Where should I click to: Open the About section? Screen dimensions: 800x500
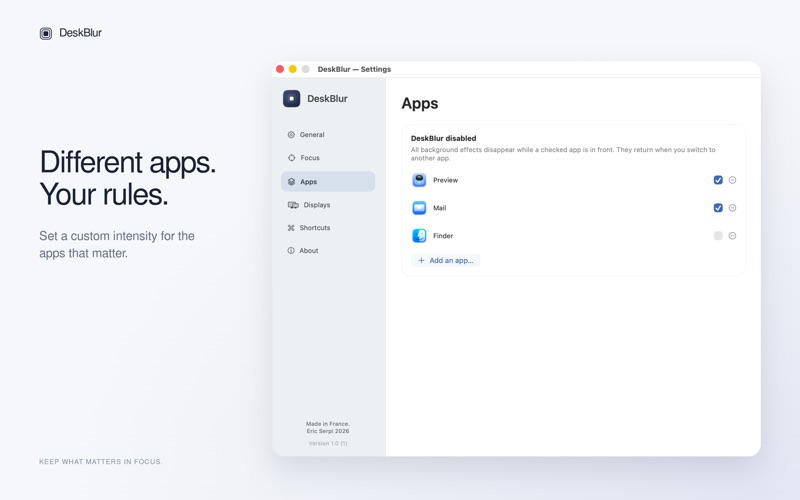[328, 251]
